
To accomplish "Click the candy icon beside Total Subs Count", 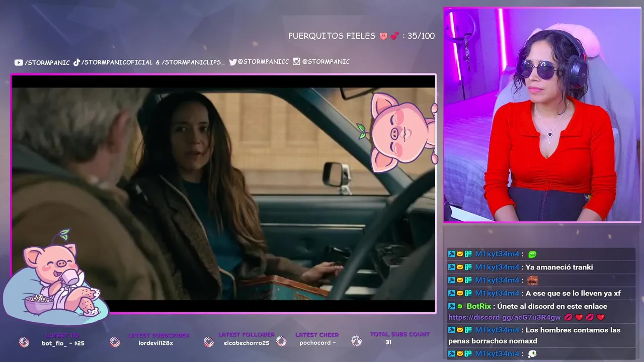I will click(x=356, y=341).
